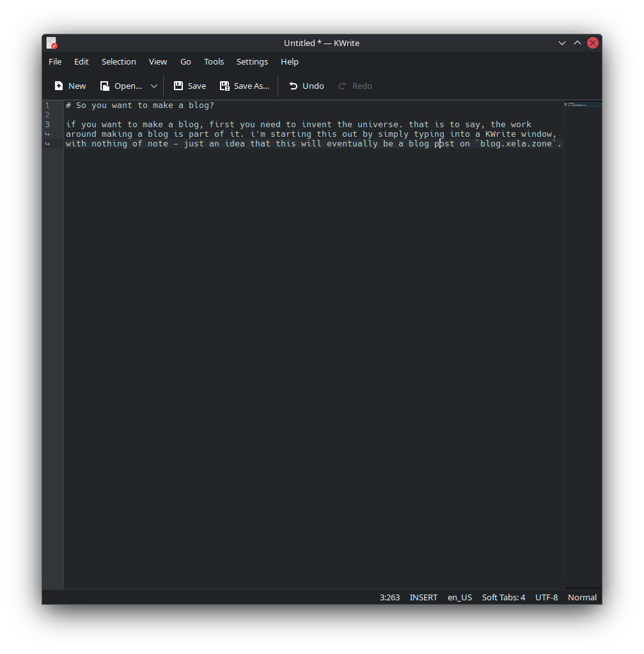This screenshot has height=654, width=644.
Task: Click the Save As toolbar icon
Action: click(244, 86)
